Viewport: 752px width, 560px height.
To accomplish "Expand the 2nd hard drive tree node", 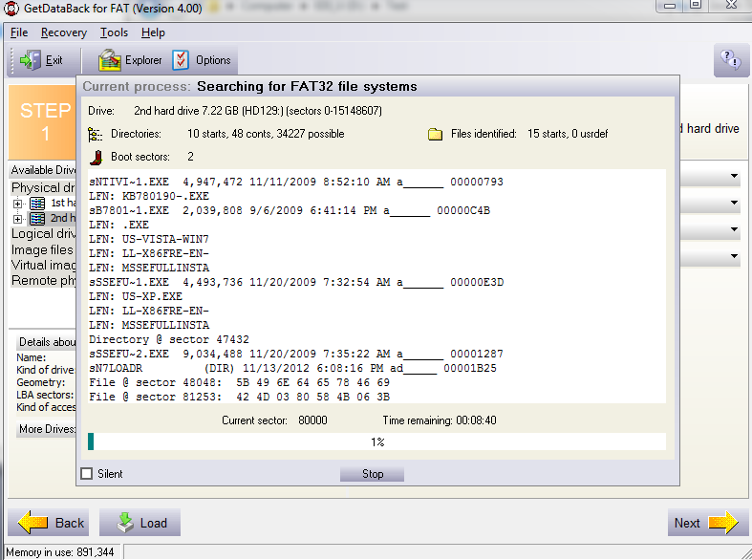I will [x=18, y=219].
